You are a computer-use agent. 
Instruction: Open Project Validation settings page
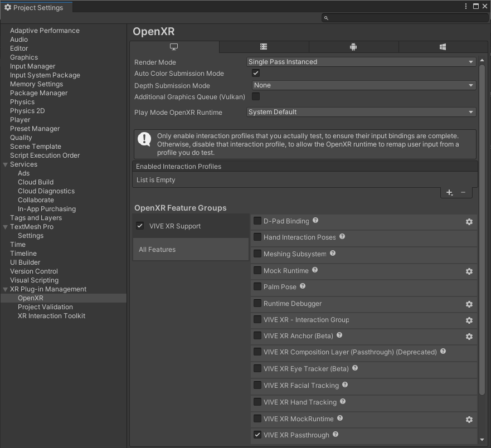45,307
